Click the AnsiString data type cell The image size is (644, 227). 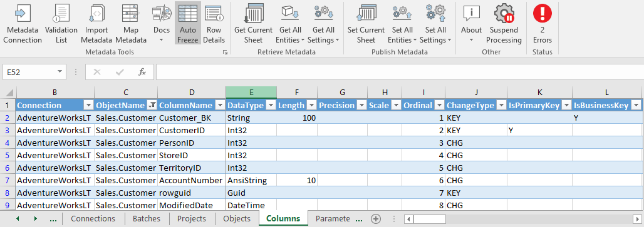pos(251,180)
